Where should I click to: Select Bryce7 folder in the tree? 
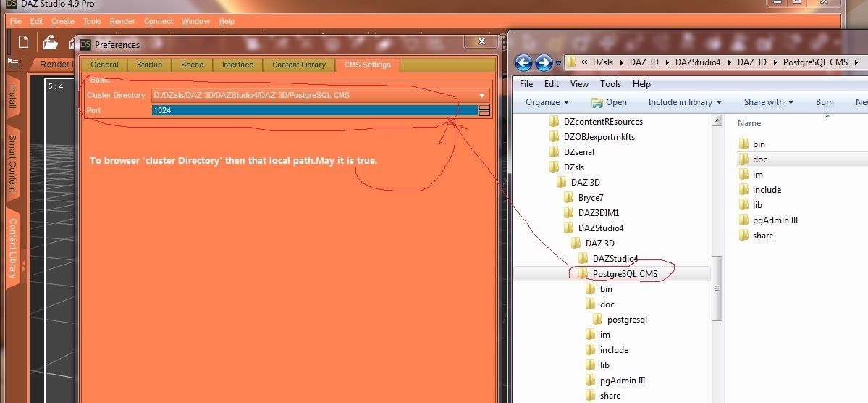click(x=583, y=197)
